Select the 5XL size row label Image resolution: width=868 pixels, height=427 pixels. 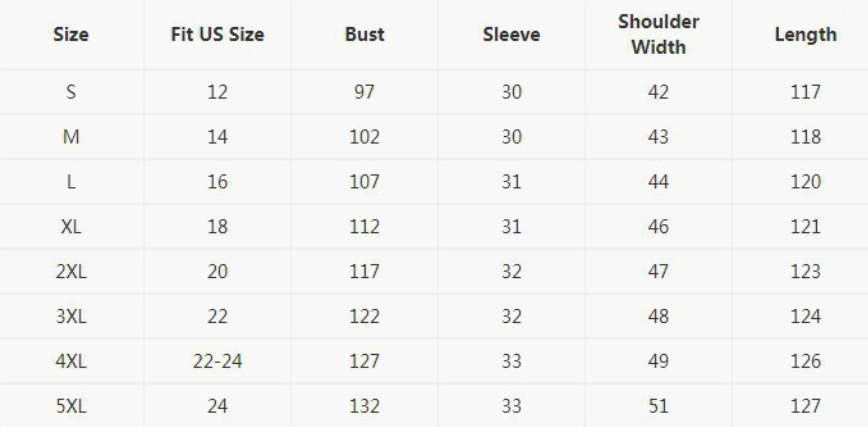click(72, 406)
